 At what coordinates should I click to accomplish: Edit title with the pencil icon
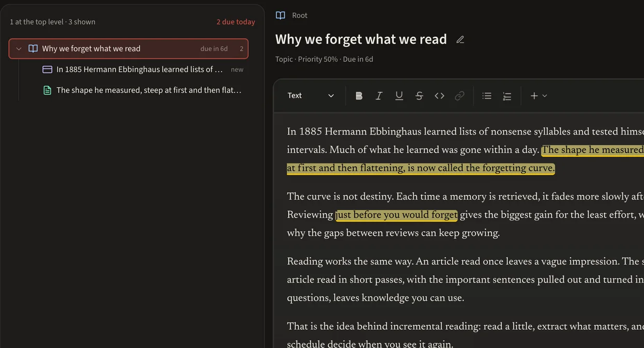(460, 39)
